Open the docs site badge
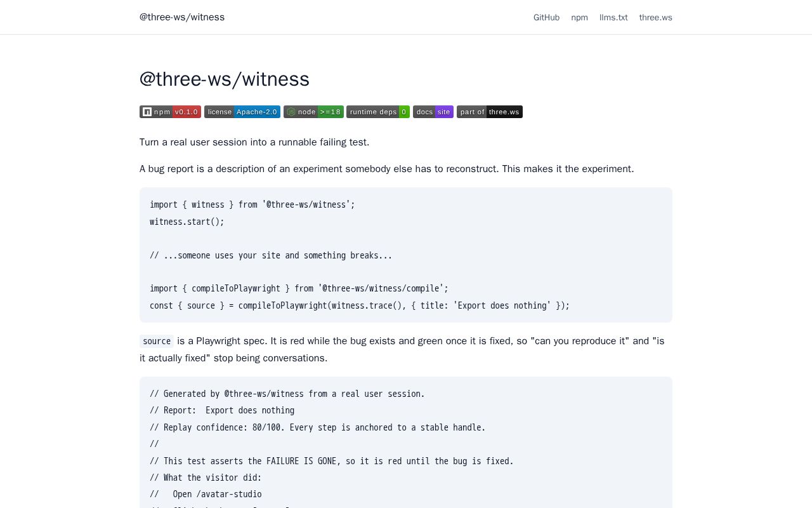The image size is (812, 508). 433,112
